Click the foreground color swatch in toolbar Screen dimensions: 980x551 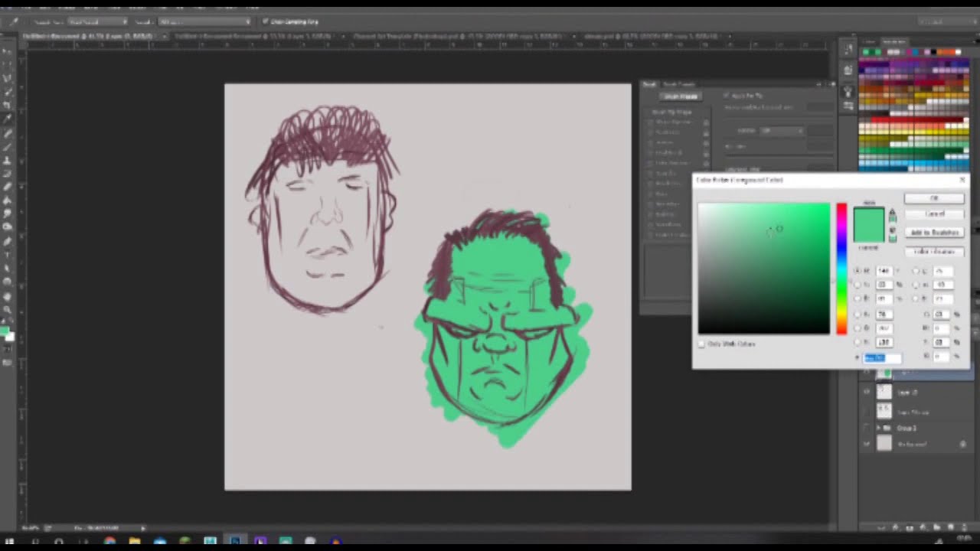pos(4,331)
